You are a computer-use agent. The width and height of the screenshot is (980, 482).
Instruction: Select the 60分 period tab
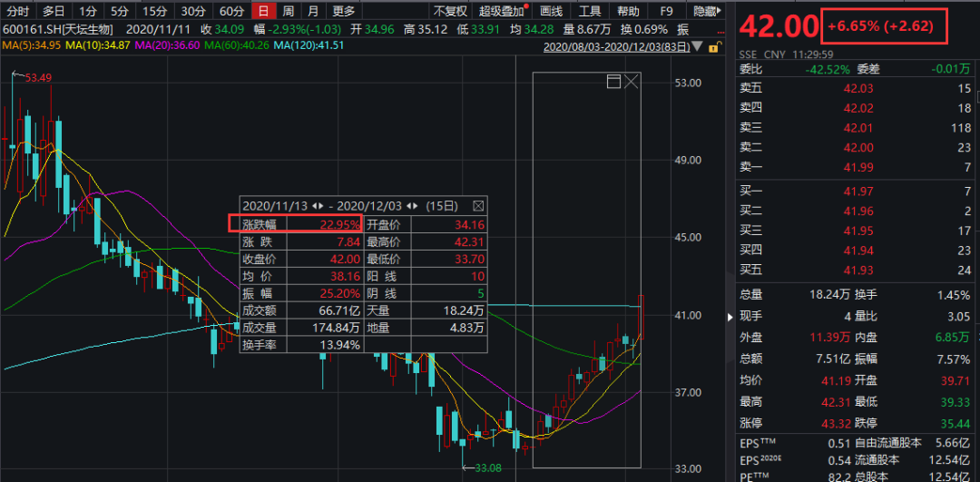(232, 11)
